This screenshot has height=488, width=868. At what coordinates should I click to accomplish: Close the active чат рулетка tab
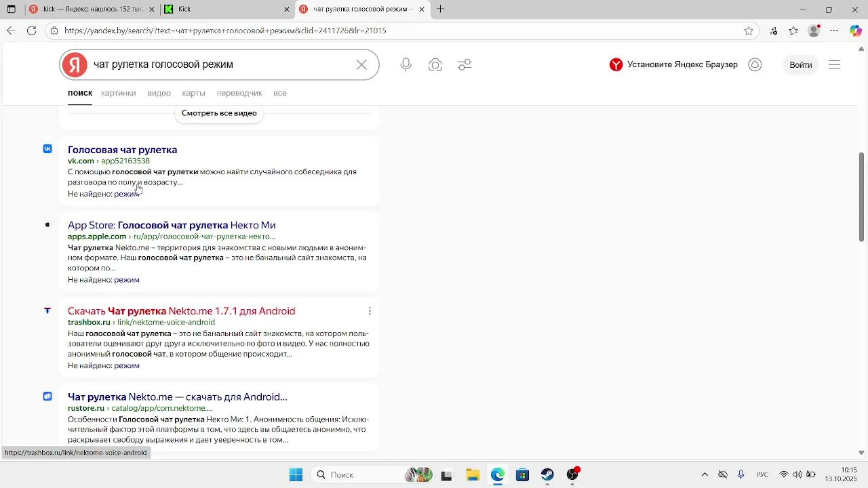[x=422, y=9]
